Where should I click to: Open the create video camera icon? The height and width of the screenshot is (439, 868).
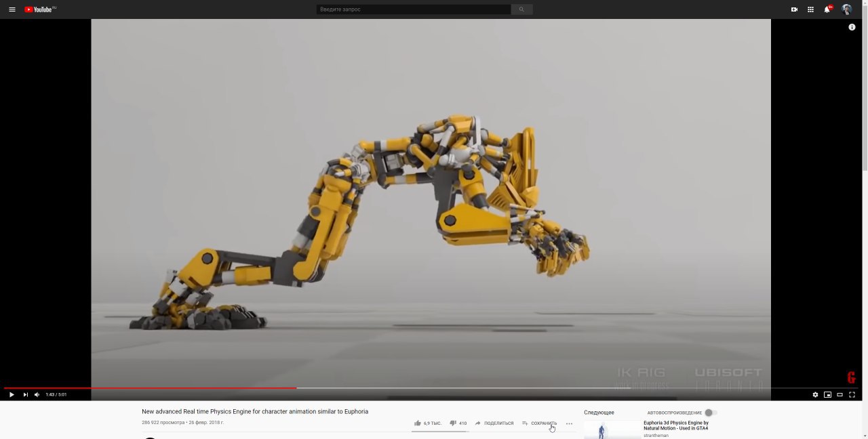pyautogui.click(x=794, y=9)
